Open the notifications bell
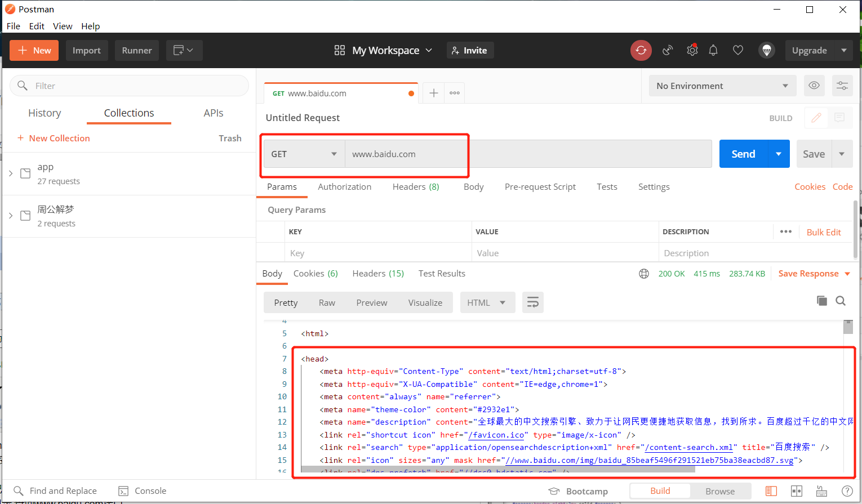The image size is (862, 504). point(713,50)
